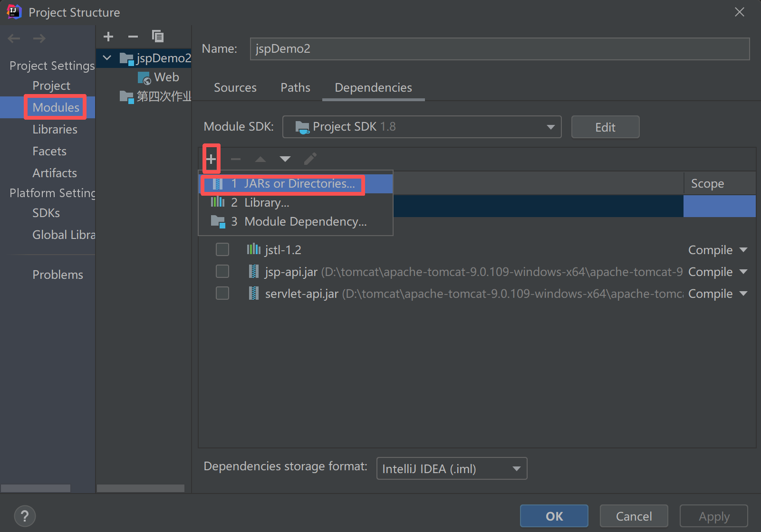Open the Facets settings page

pos(49,151)
